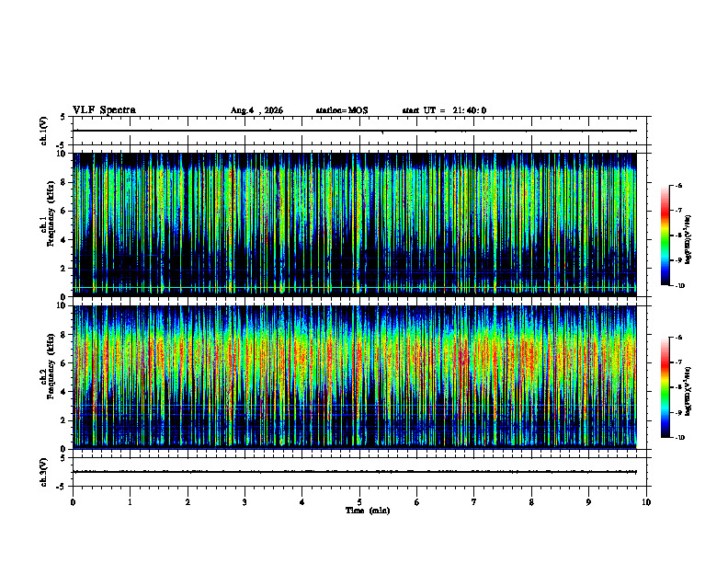Viewport: 728px width, 563px height.
Task: Click the ch.2 spectrogram color scale bar
Action: click(x=665, y=387)
